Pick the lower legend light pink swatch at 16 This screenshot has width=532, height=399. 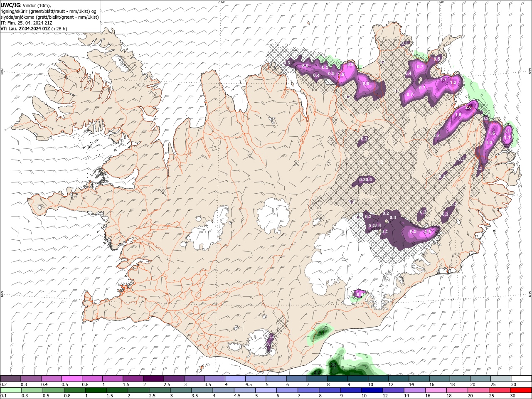435,390
